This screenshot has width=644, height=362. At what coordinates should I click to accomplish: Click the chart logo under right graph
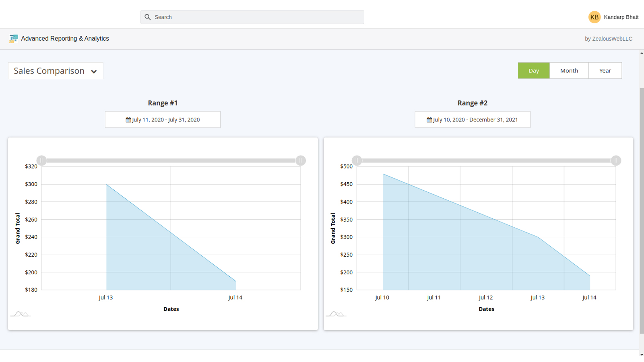tap(336, 314)
